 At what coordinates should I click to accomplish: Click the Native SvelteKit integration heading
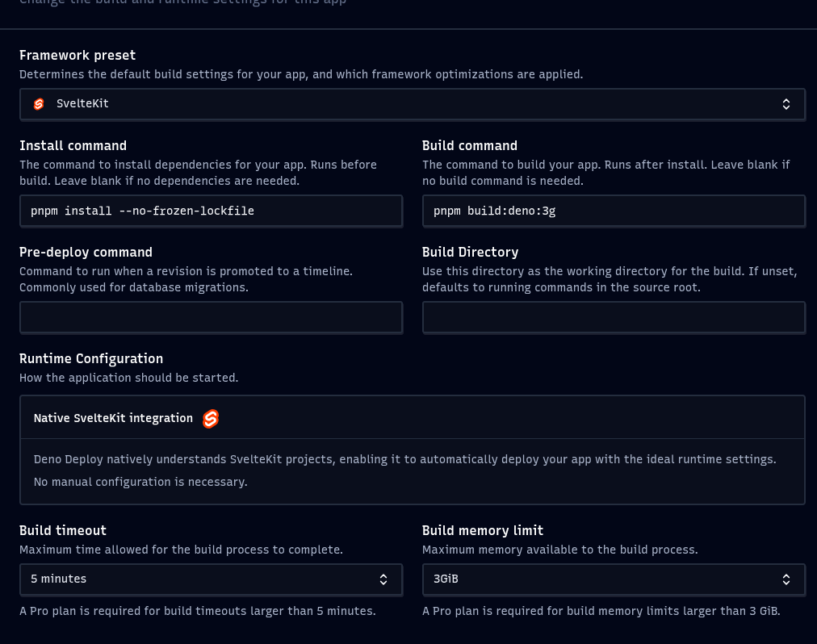coord(113,419)
